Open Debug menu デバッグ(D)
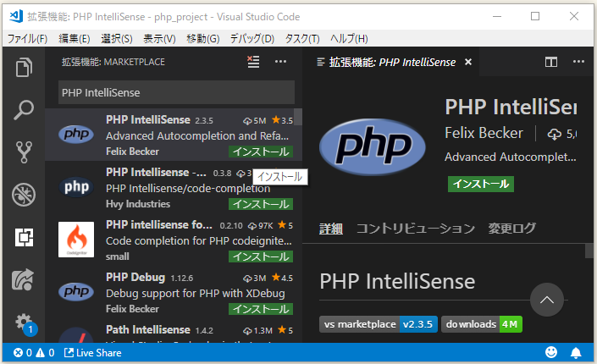Image resolution: width=597 pixels, height=364 pixels. [252, 38]
